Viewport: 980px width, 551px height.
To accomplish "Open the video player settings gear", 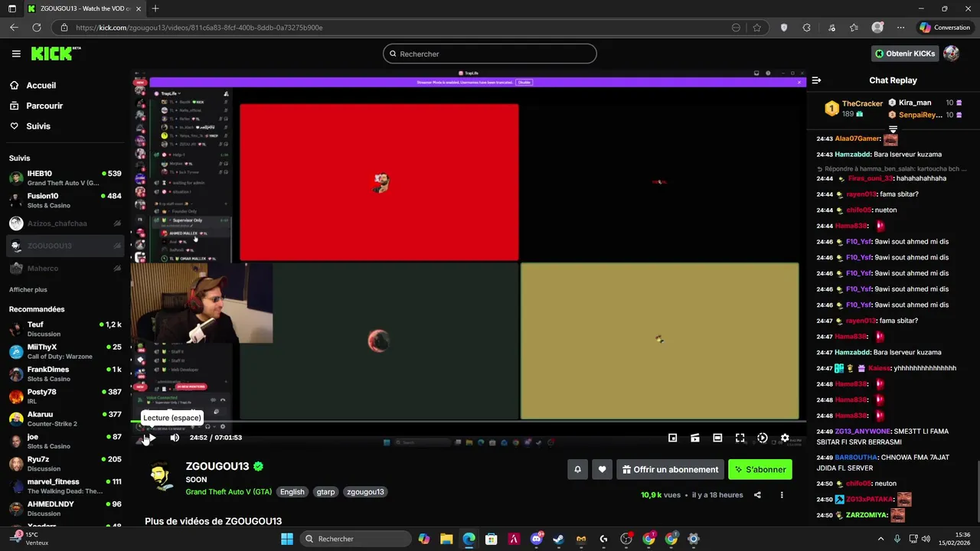I will click(x=785, y=438).
